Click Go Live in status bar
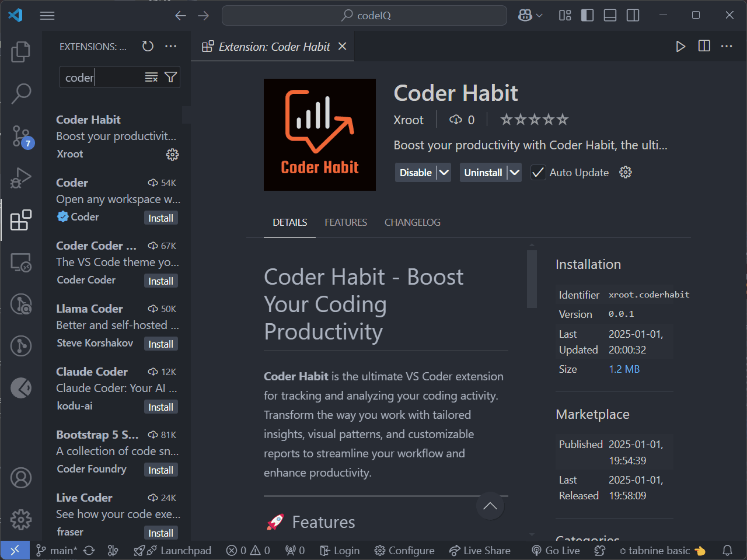Viewport: 747px width, 560px height. [x=556, y=550]
